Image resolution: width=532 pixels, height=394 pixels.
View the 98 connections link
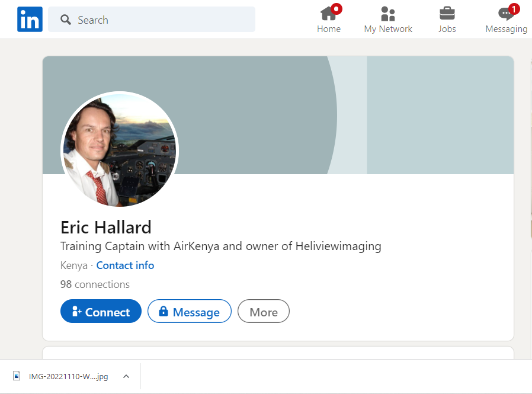pos(95,284)
